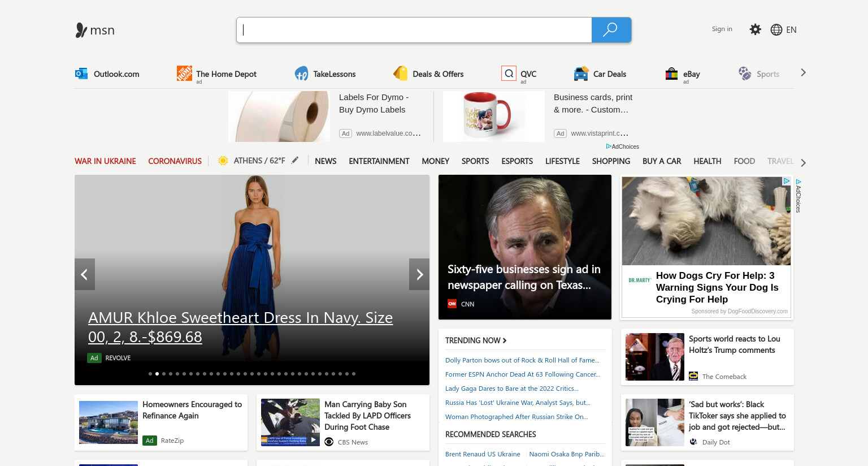This screenshot has height=466, width=868.
Task: Go to the HEALTH section
Action: 708,161
